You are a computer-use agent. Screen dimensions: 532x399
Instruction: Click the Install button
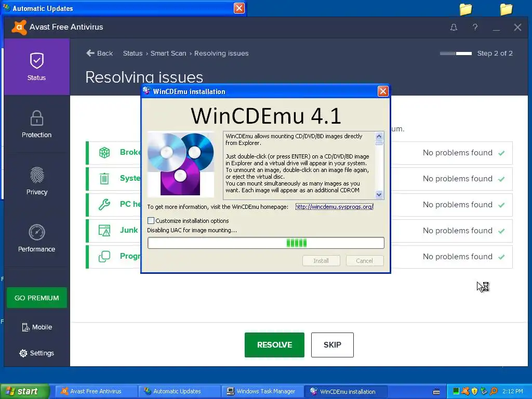coord(321,261)
